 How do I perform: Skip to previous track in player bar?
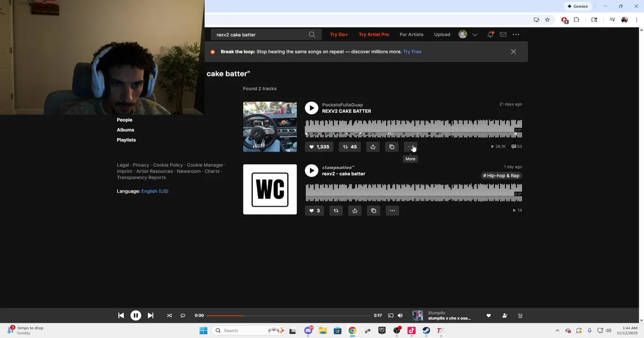click(x=121, y=315)
